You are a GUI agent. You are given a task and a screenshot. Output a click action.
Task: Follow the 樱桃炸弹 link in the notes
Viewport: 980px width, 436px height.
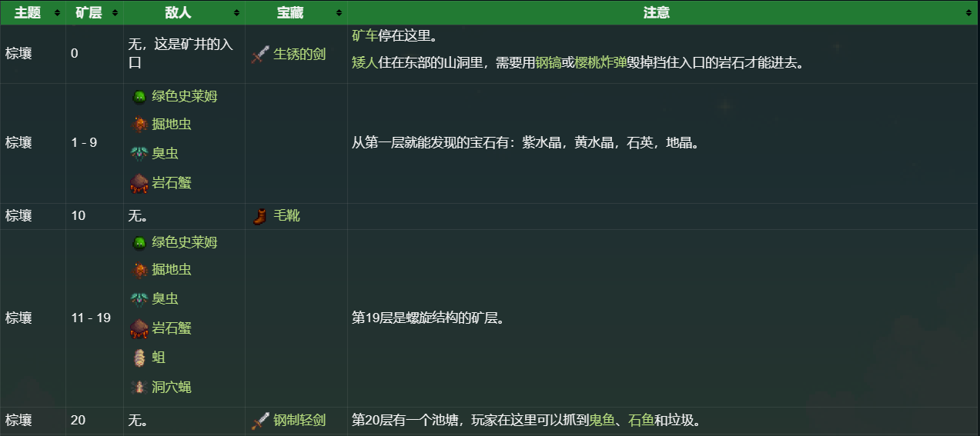pyautogui.click(x=600, y=63)
